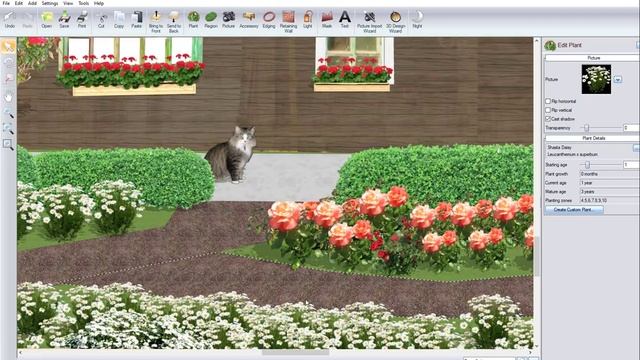
Task: Add a Picture with camera icon
Action: (x=229, y=20)
